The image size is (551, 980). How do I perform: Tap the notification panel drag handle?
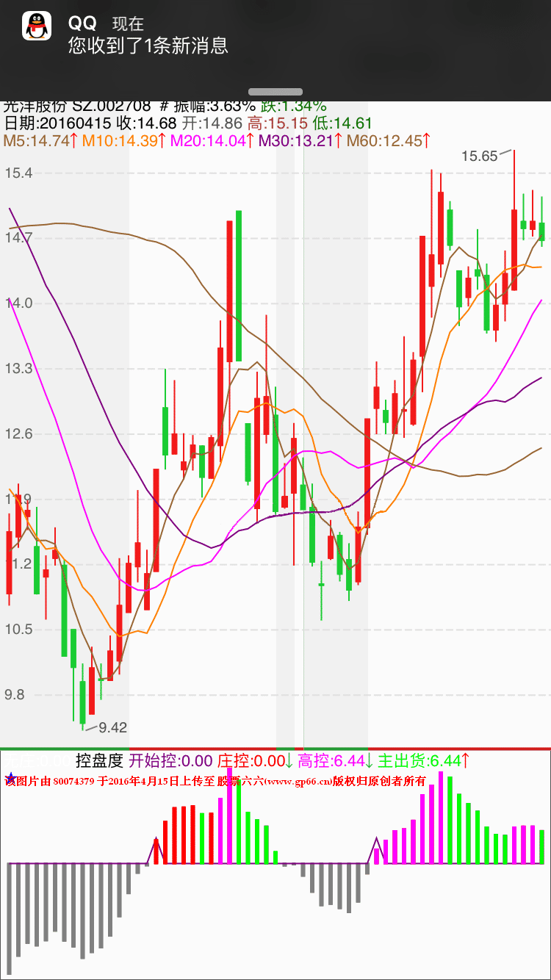coord(275,92)
